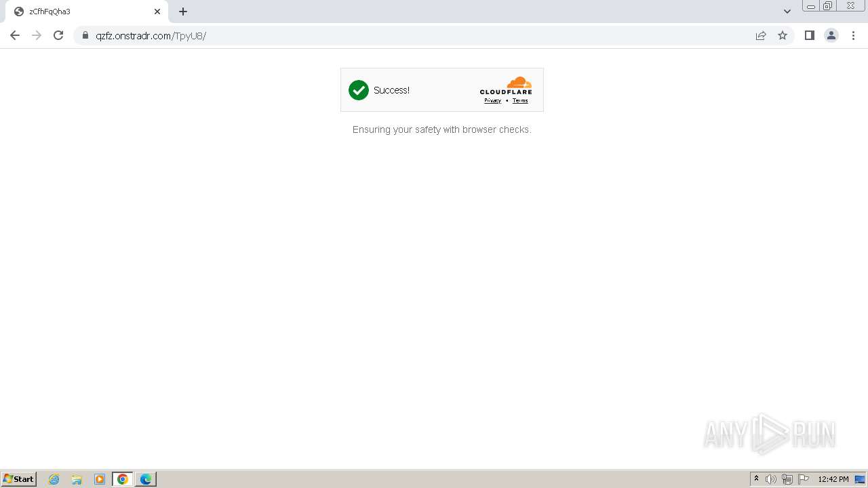View site information via the lock icon

click(85, 36)
